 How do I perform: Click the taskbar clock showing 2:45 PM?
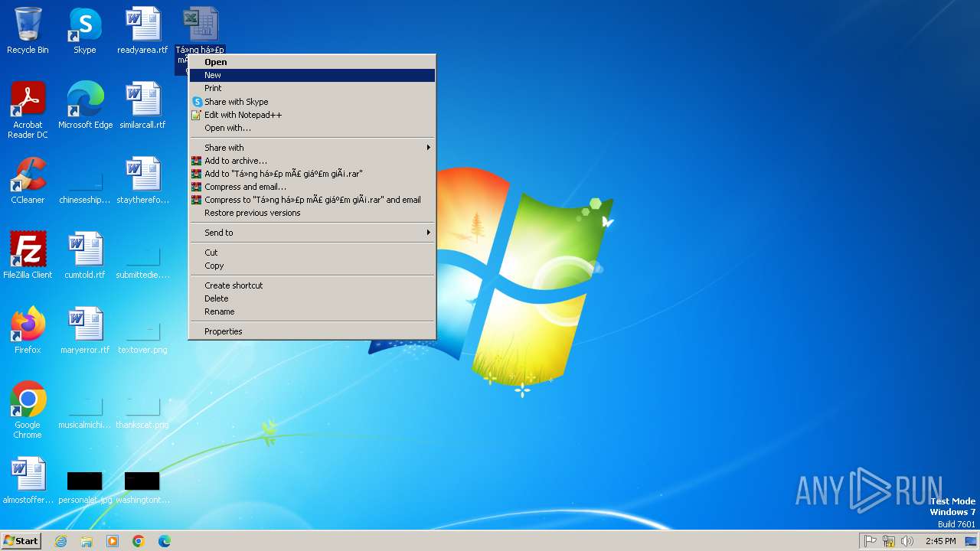940,541
